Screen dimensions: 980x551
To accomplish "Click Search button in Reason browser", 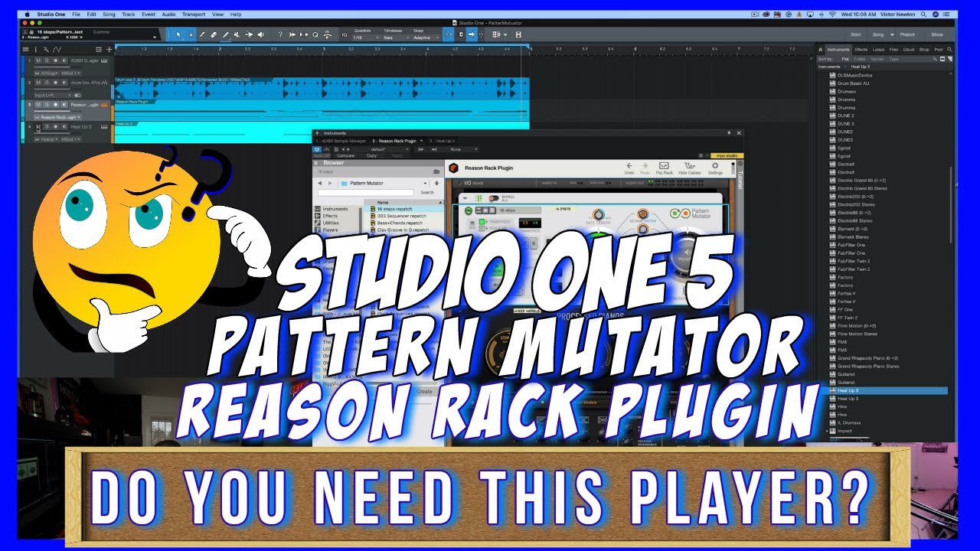I will 427,192.
